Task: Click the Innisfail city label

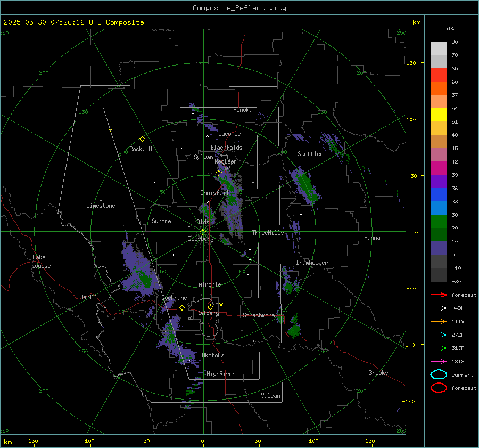Action: (x=214, y=193)
